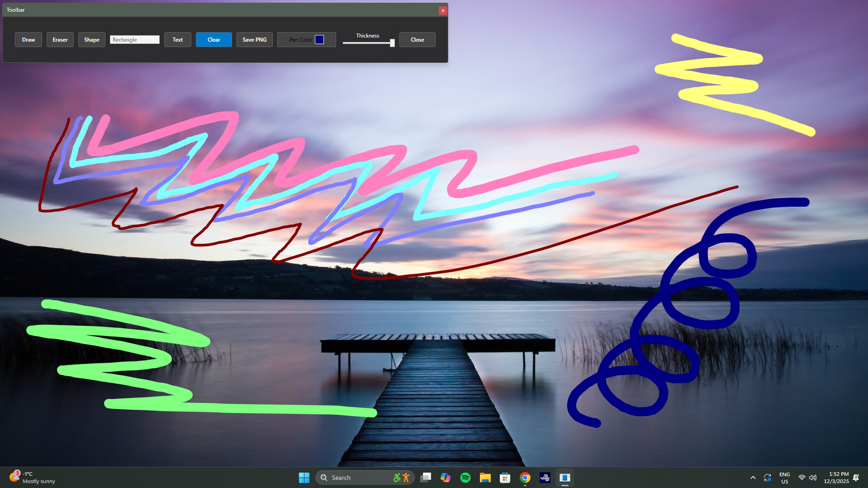Open the notification bell icon
The width and height of the screenshot is (868, 488).
pos(856,478)
